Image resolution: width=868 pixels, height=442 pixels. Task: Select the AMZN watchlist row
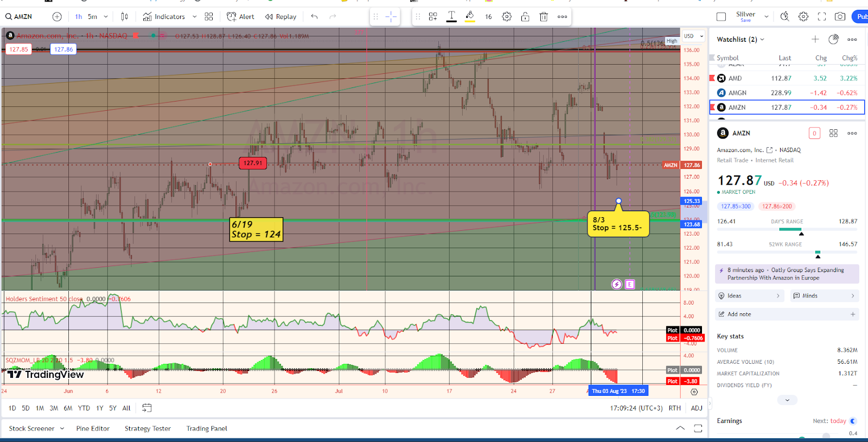coord(787,108)
